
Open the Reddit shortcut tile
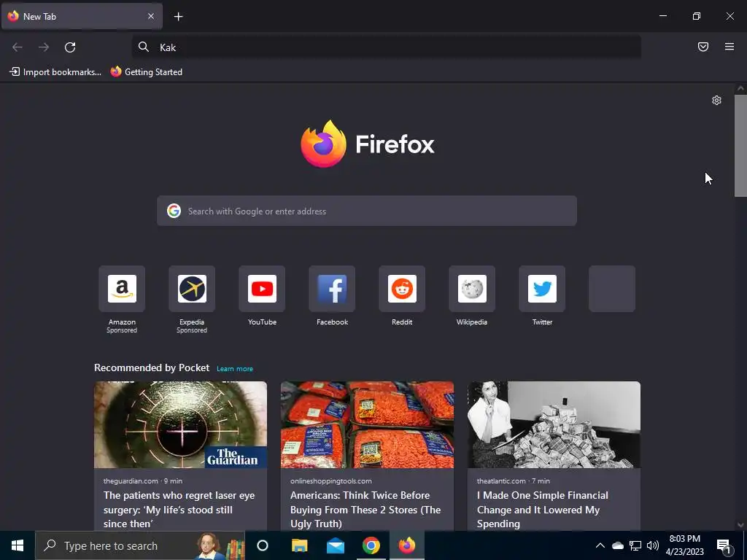tap(402, 289)
